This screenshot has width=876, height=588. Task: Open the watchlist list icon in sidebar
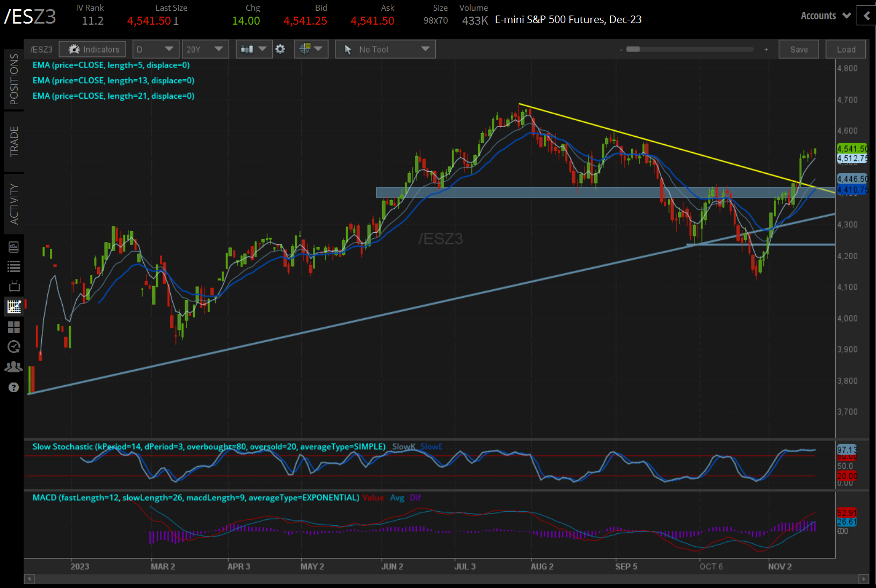(14, 266)
